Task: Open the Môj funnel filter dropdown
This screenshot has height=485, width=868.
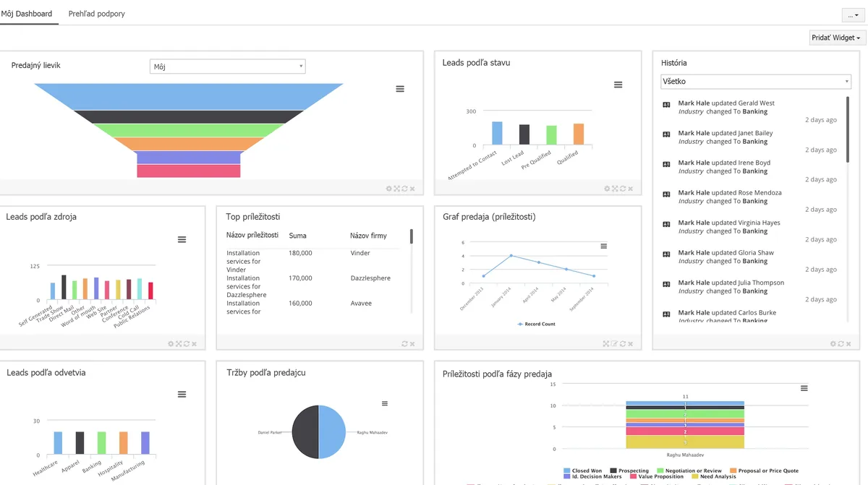Action: pyautogui.click(x=228, y=66)
